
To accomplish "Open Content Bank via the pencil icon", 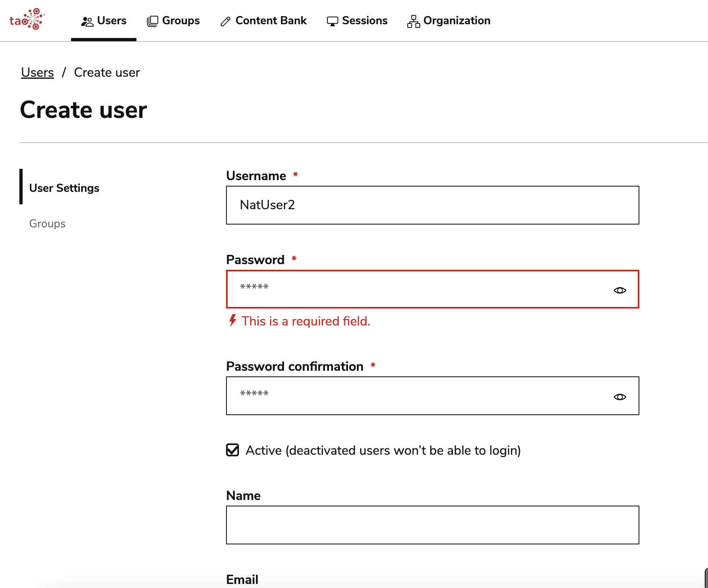I will click(x=225, y=21).
